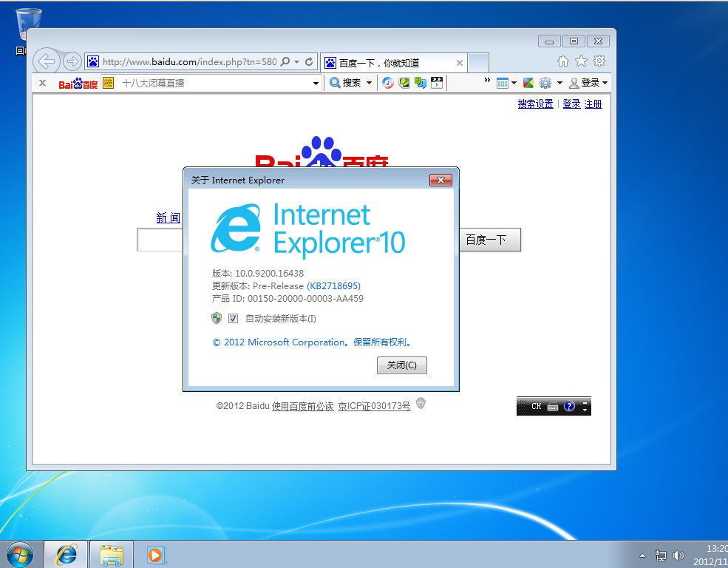The image size is (728, 568).
Task: Click the 百度一下 search button
Action: click(490, 240)
